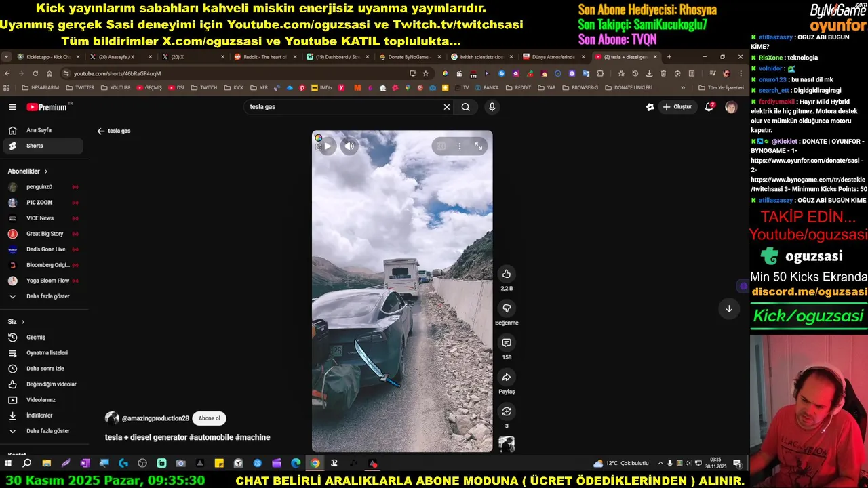Show hidden system tray icons

pos(660,464)
